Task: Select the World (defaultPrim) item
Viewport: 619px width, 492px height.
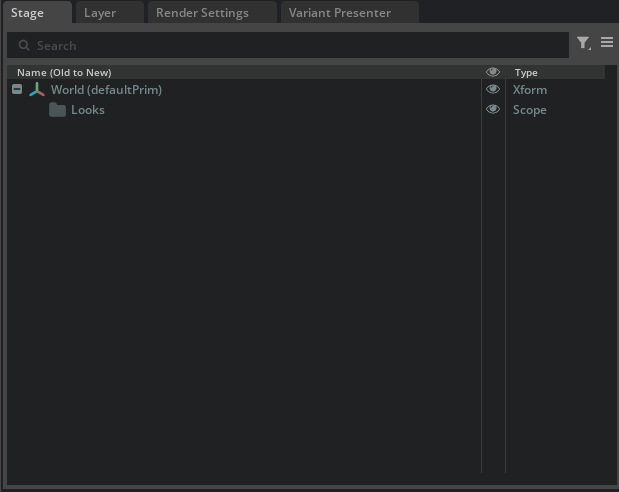Action: [106, 90]
